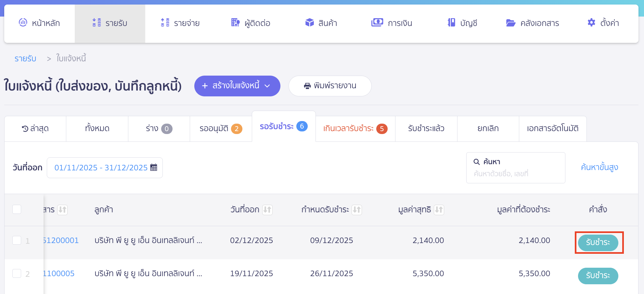
Task: Switch to the รับชำระแล้ว tab
Action: tap(426, 129)
